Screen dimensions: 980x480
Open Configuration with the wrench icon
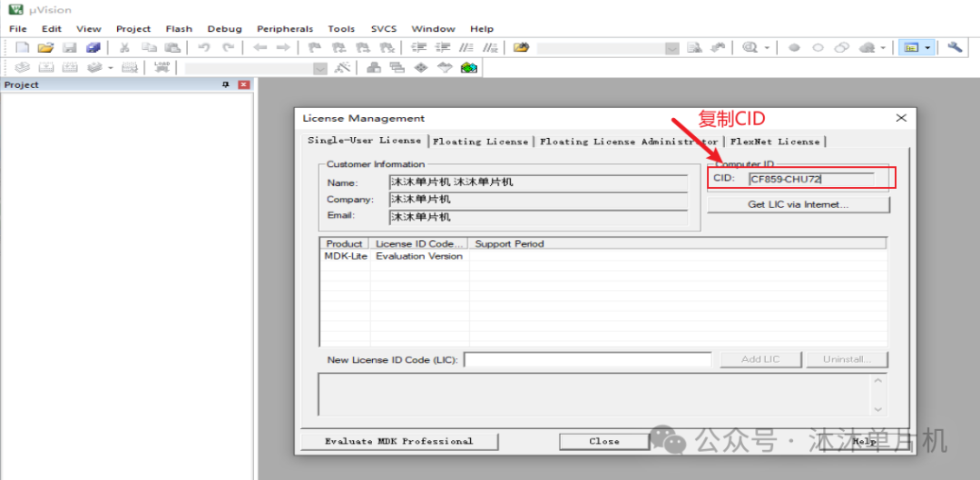[x=955, y=47]
